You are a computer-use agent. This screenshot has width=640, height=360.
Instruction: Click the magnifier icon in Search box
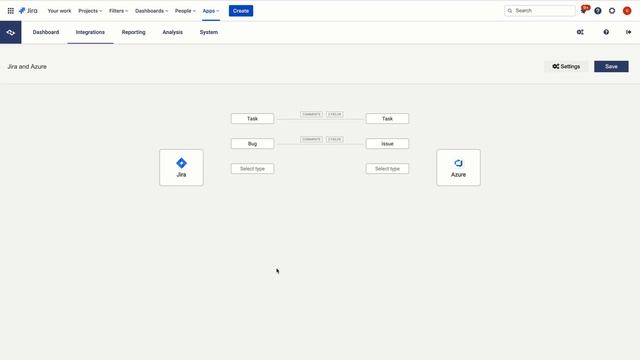510,11
